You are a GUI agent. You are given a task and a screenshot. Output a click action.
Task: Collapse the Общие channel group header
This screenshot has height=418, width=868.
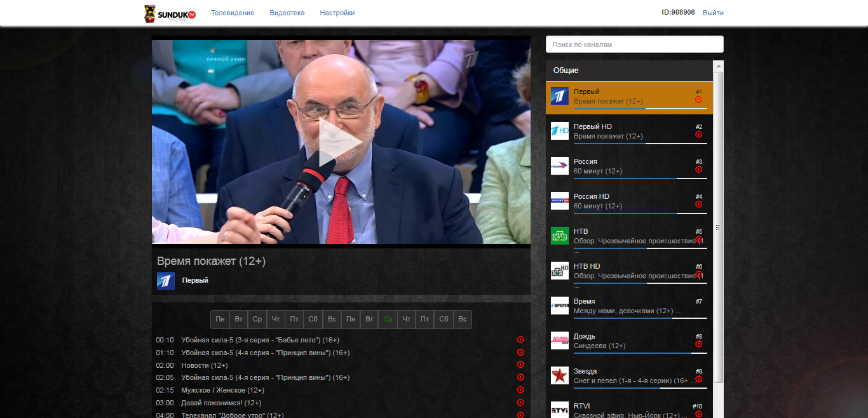click(629, 71)
